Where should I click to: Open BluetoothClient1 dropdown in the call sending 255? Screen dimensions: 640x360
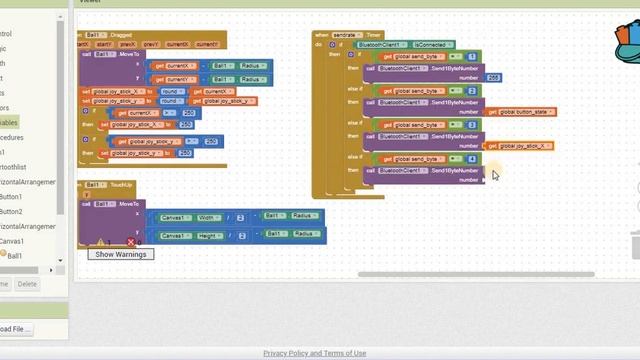coord(402,69)
